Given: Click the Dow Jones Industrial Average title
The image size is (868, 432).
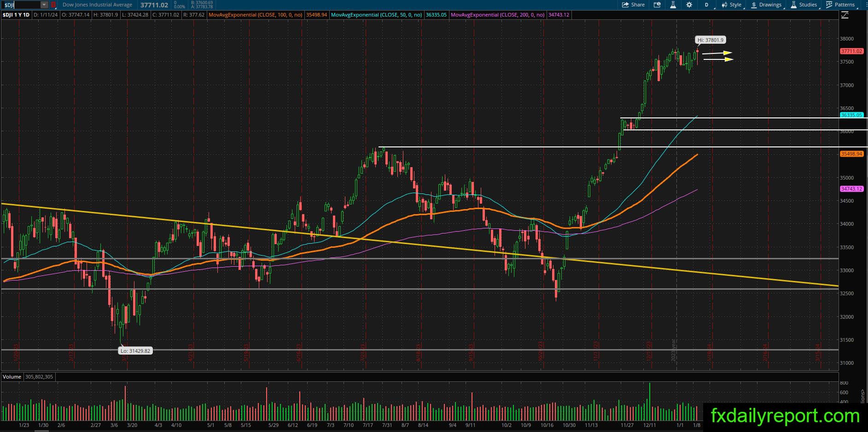Looking at the screenshot, I should pyautogui.click(x=97, y=5).
